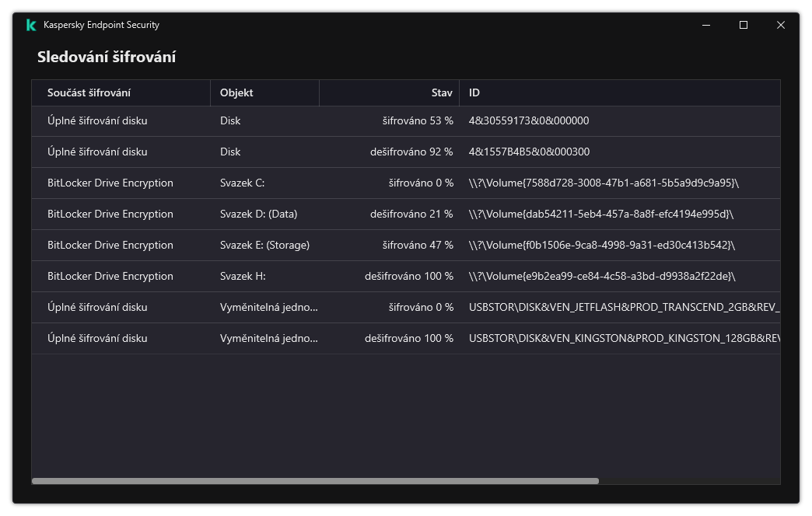Minimize the Kaspersky Endpoint Security window
Image resolution: width=812 pixels, height=516 pixels.
(706, 25)
